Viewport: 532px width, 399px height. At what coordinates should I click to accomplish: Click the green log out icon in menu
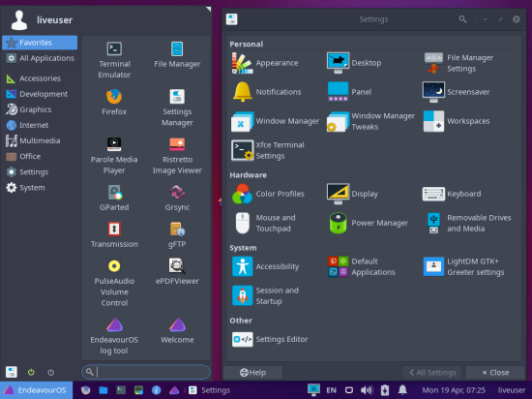click(x=31, y=372)
